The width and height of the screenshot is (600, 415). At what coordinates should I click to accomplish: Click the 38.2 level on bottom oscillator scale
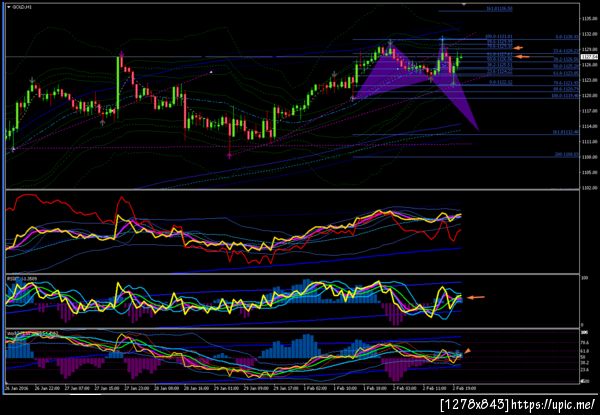584,363
